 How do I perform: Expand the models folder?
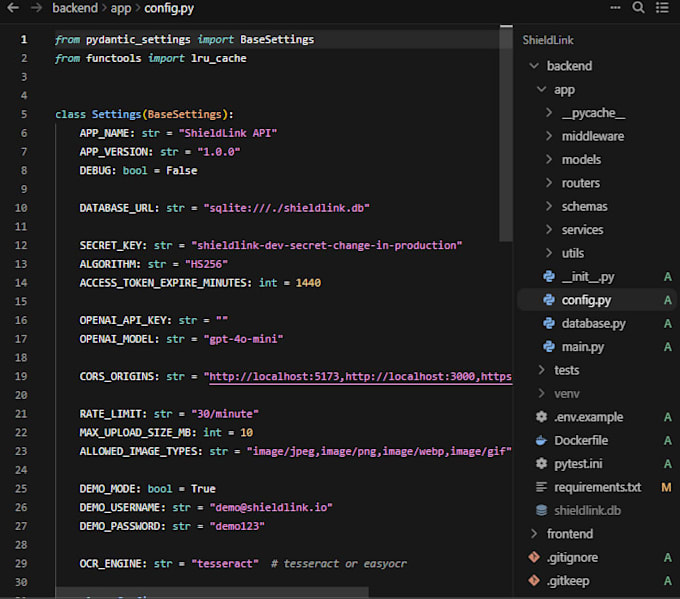click(x=549, y=160)
